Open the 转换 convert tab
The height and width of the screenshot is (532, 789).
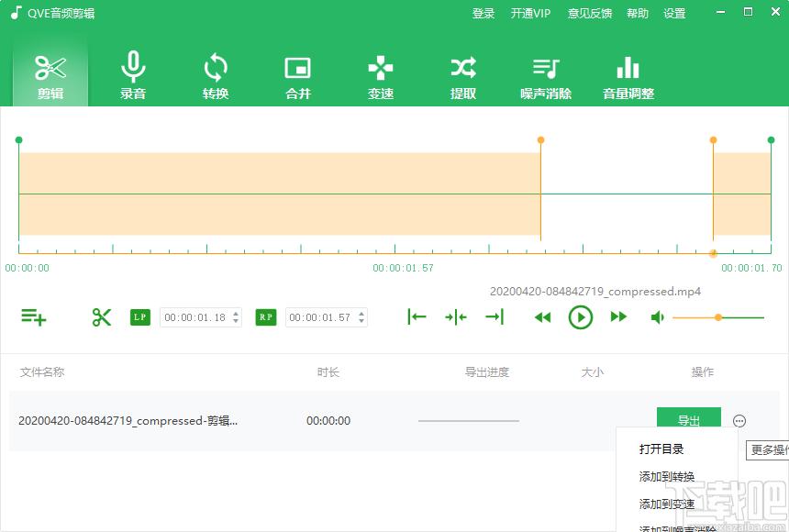pos(216,76)
